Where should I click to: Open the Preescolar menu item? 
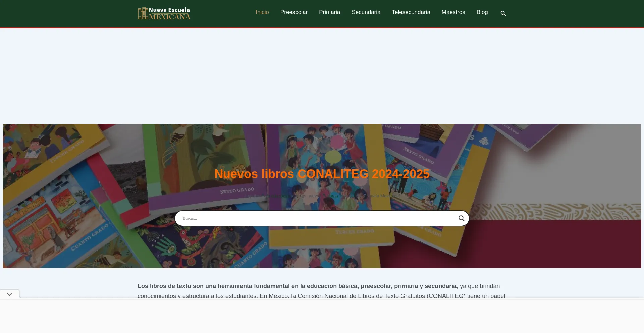pyautogui.click(x=294, y=12)
